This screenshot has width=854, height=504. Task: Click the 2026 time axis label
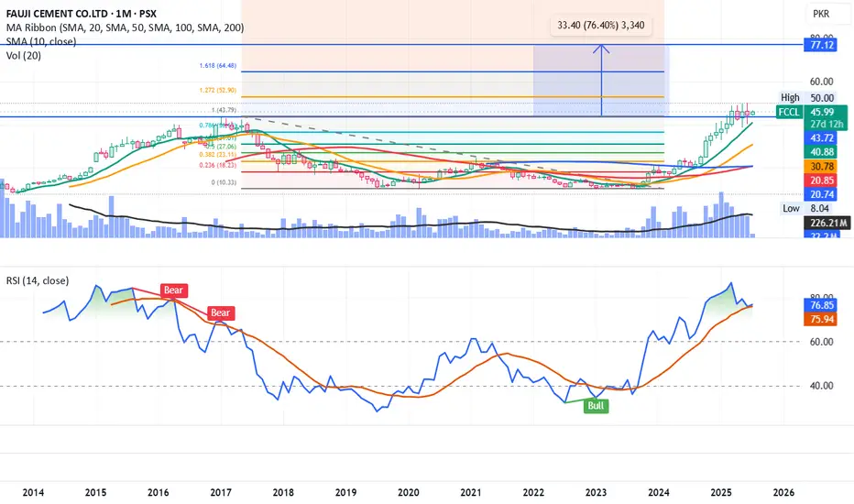click(783, 493)
